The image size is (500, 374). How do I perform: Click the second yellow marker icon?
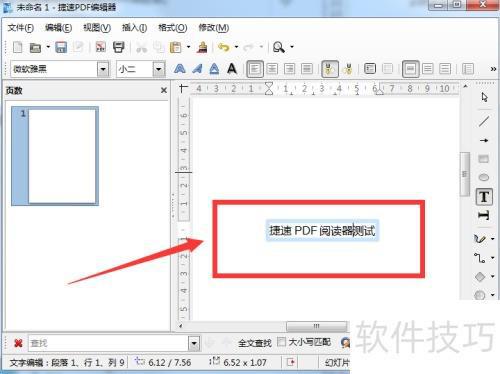tap(348, 69)
